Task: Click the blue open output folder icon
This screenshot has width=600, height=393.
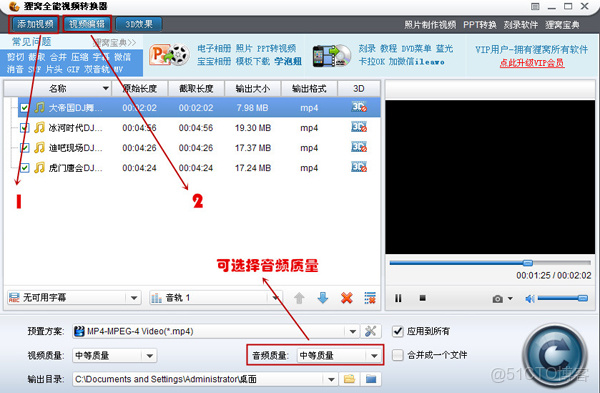Action: (371, 379)
